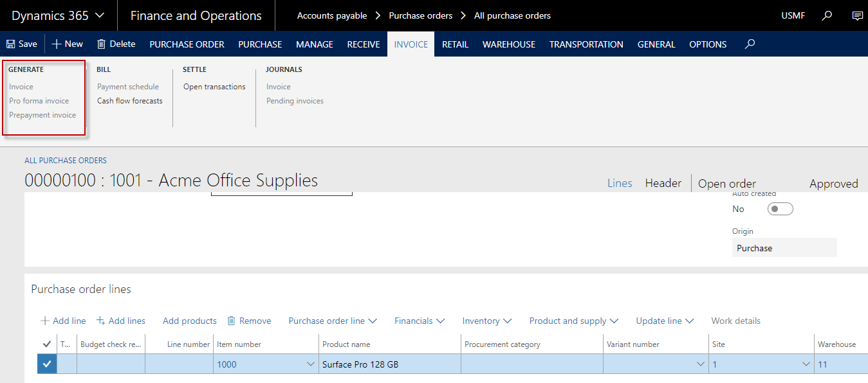The width and height of the screenshot is (868, 383).
Task: Click the Delete trash can icon
Action: pos(102,44)
